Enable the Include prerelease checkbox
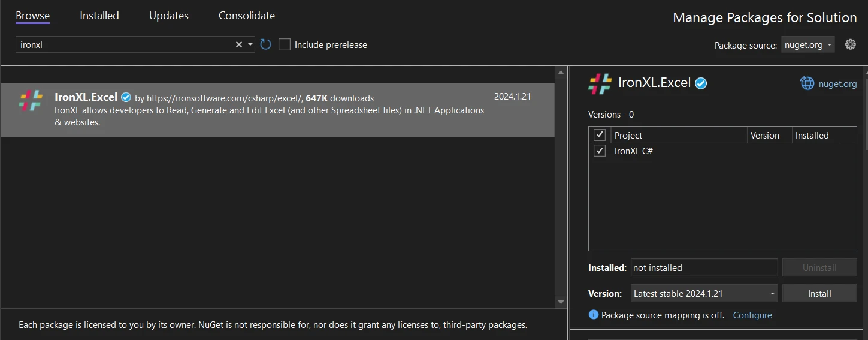 point(285,44)
